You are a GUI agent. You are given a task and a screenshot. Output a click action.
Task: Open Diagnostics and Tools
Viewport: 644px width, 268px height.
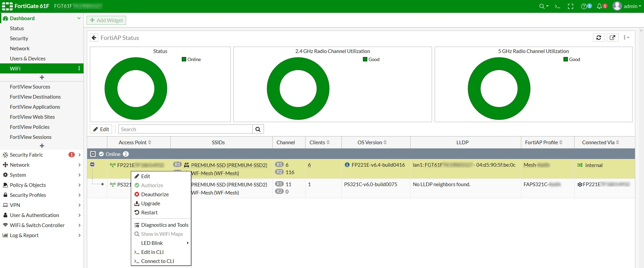pos(161,225)
